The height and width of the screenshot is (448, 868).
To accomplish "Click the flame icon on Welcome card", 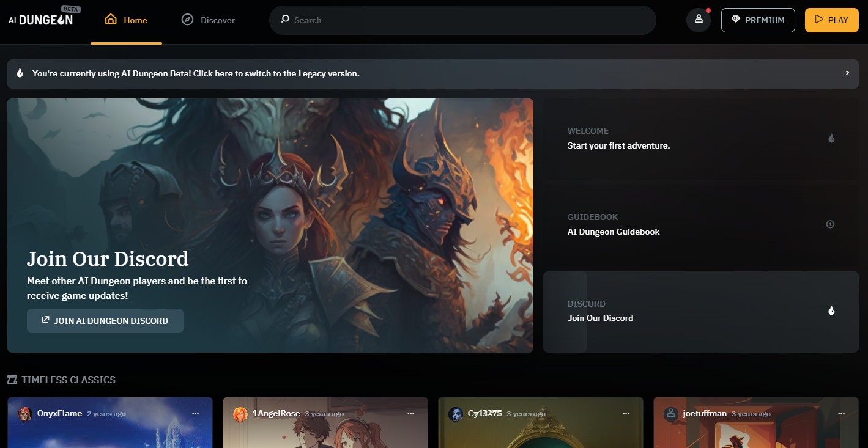I will (x=831, y=138).
